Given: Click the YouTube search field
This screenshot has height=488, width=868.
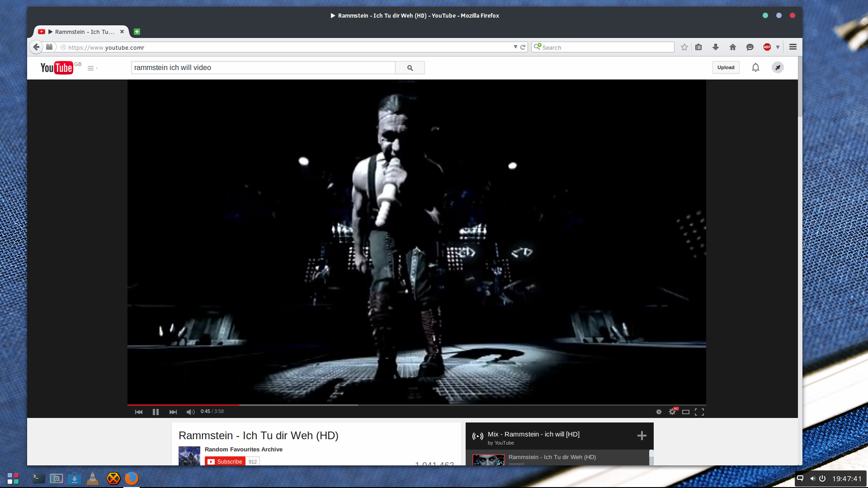Looking at the screenshot, I should [x=263, y=67].
